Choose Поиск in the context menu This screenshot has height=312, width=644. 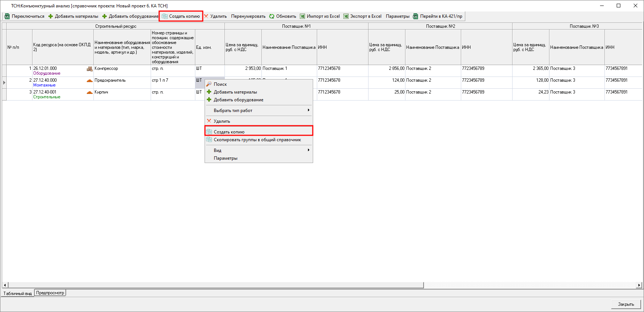pyautogui.click(x=220, y=84)
